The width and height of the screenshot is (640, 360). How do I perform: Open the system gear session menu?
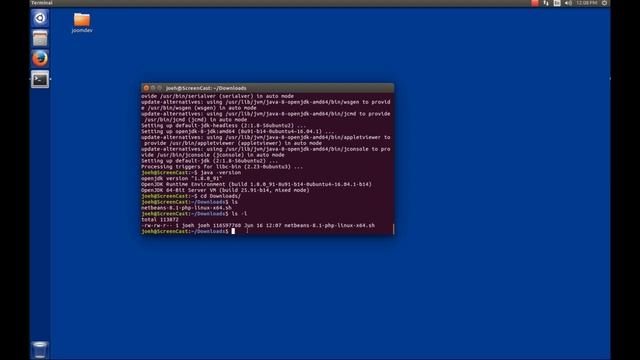point(604,3)
